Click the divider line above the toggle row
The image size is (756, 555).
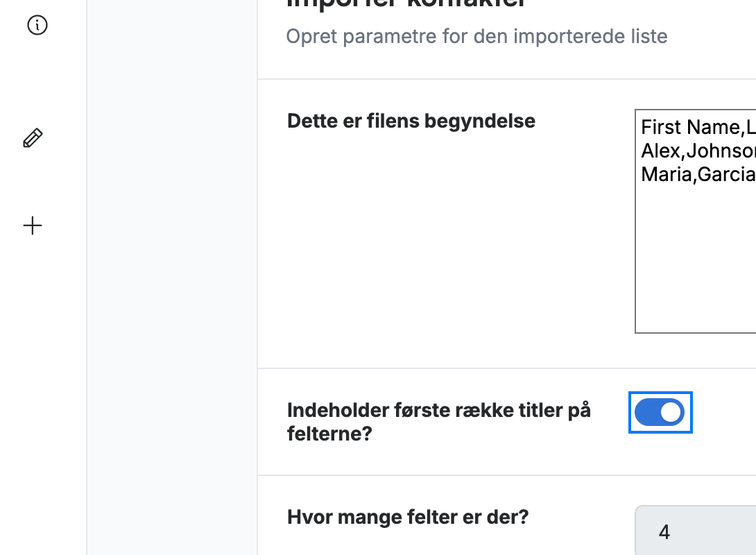(507, 368)
